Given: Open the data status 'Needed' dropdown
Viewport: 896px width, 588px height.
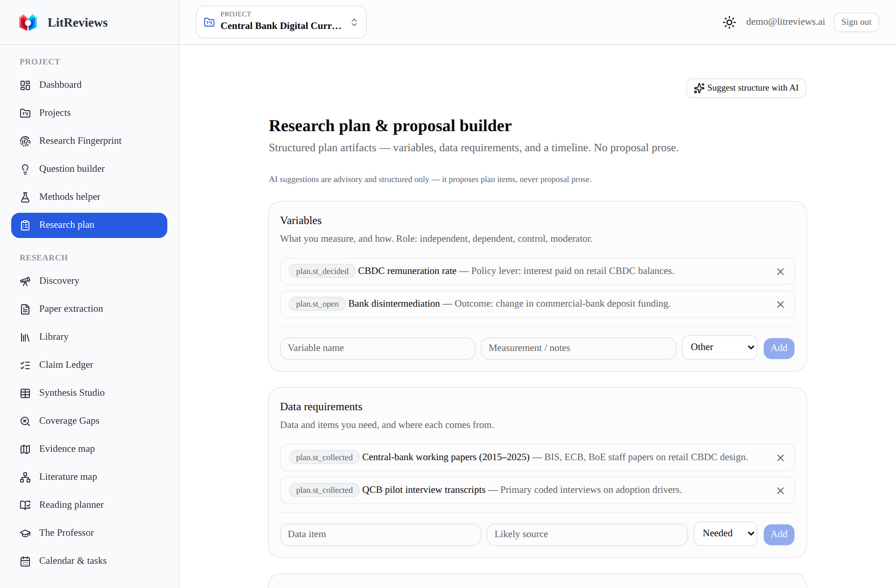Looking at the screenshot, I should tap(725, 534).
